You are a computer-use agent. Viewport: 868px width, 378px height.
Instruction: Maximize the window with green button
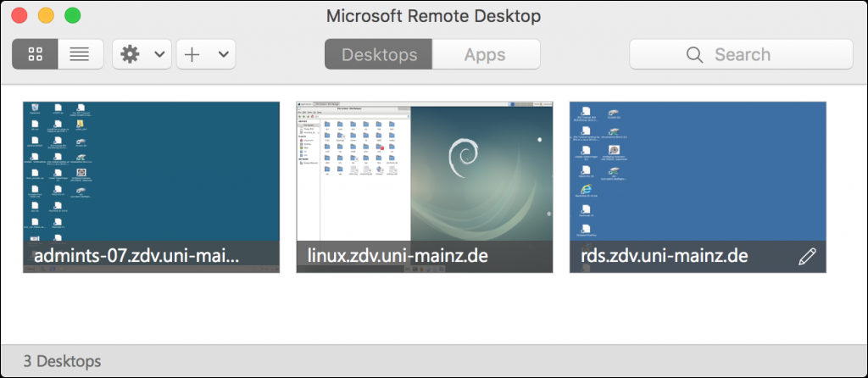(73, 15)
